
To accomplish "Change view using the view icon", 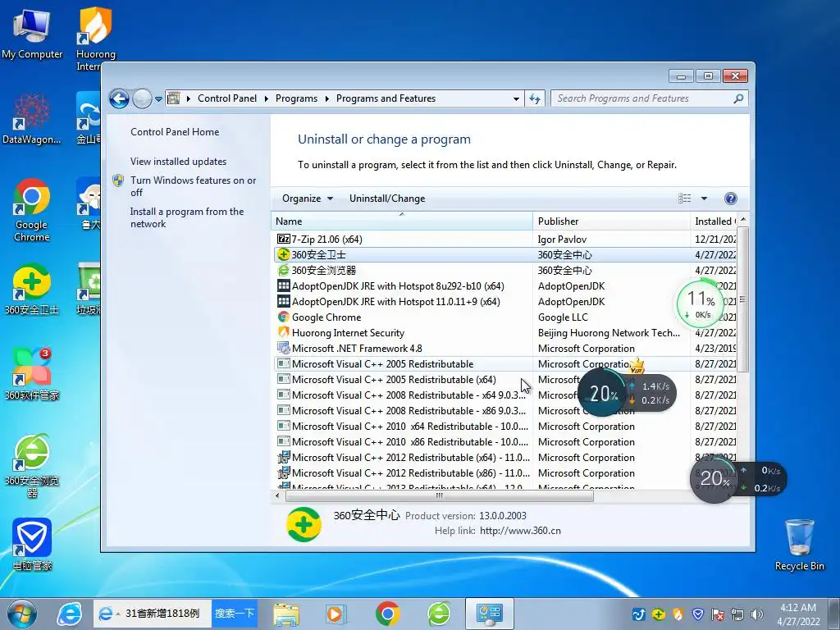I will (x=685, y=199).
